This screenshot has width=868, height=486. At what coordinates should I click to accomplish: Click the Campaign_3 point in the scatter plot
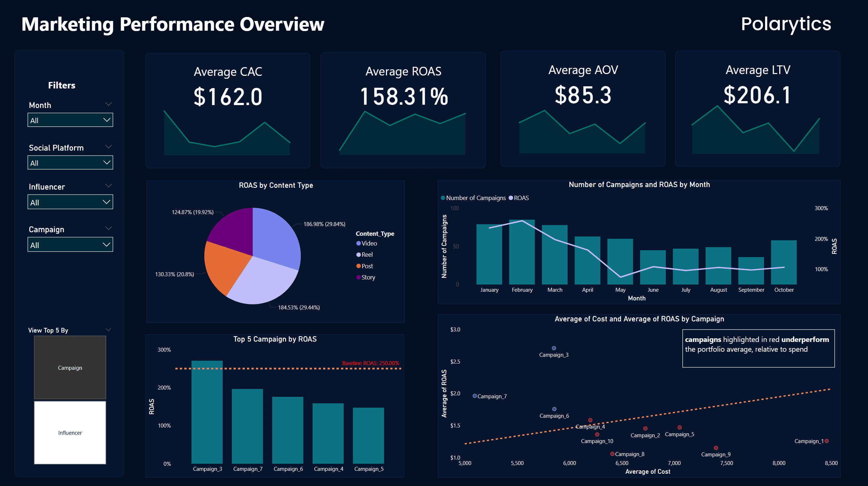coord(554,348)
